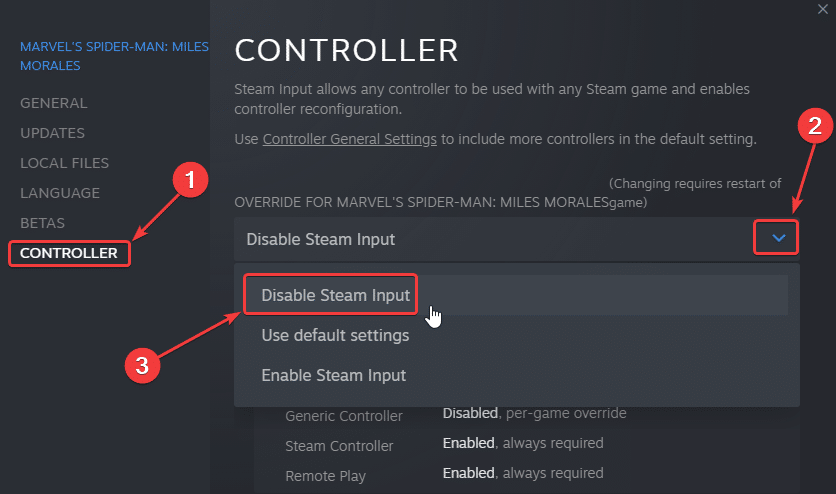Click the Remote Play row
This screenshot has height=494, width=836.
[x=324, y=475]
